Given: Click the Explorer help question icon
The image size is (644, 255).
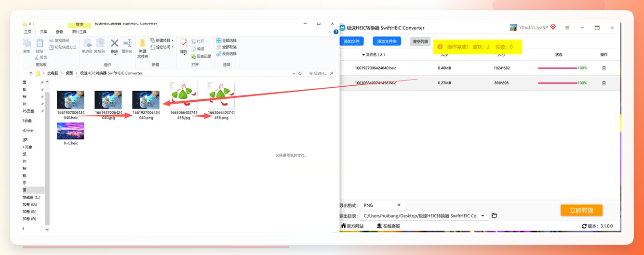Looking at the screenshot, I should click(x=336, y=32).
